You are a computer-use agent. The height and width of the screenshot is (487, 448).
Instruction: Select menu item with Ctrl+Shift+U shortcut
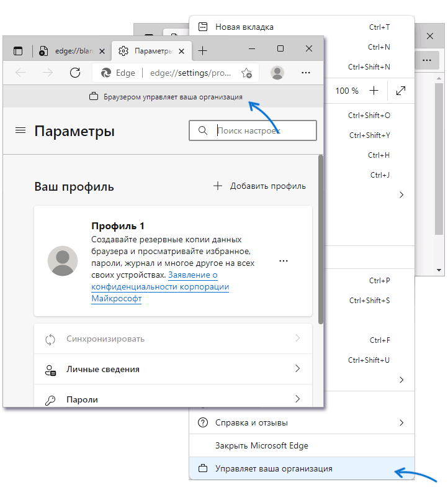pos(369,360)
